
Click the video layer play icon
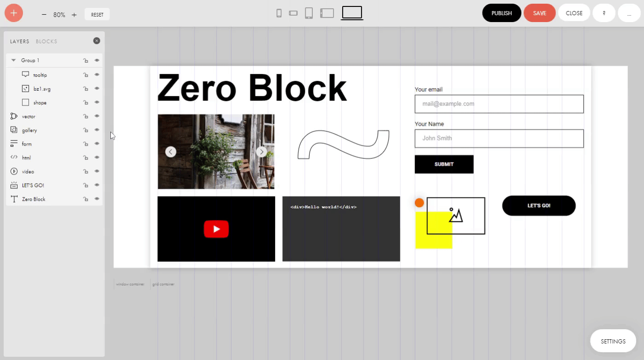coord(14,171)
